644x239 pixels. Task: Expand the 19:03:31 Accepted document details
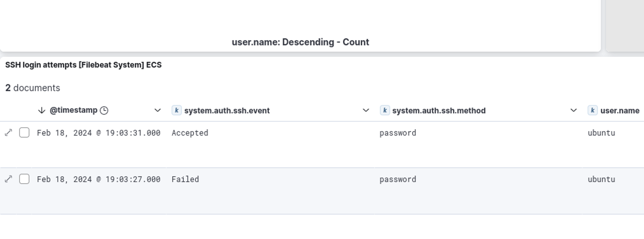tap(8, 133)
